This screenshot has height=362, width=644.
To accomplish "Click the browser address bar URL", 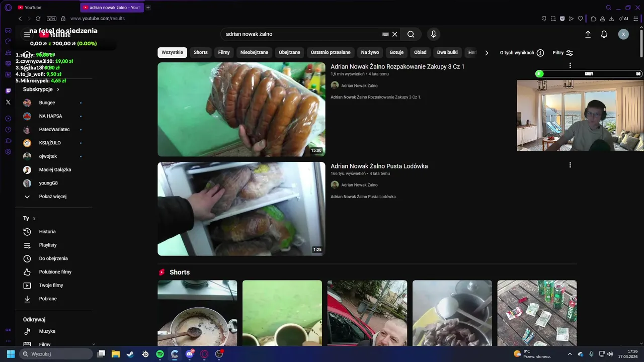I will (x=98, y=19).
